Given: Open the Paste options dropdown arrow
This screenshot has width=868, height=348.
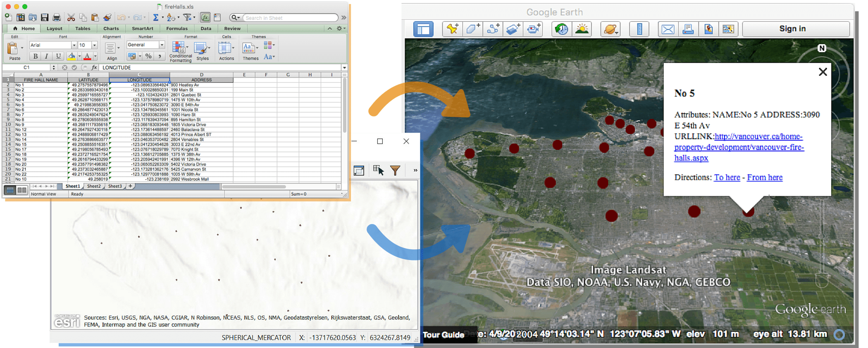Looking at the screenshot, I should coord(22,48).
